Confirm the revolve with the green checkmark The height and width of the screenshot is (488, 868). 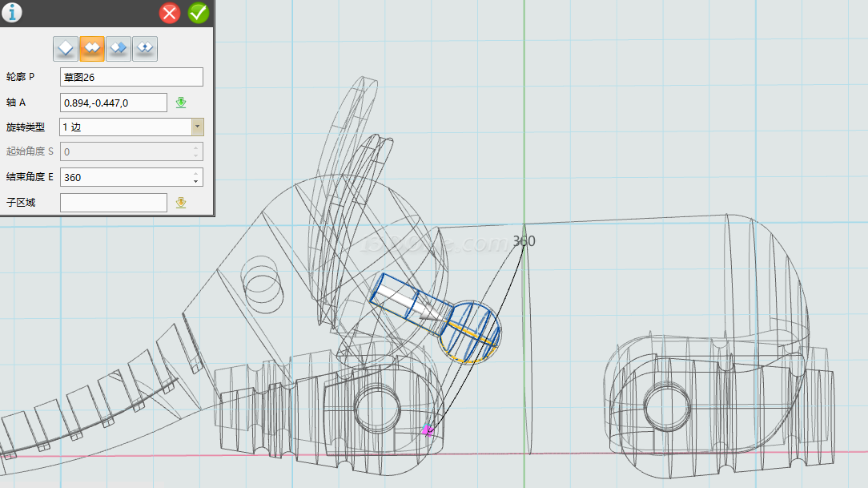(x=198, y=13)
